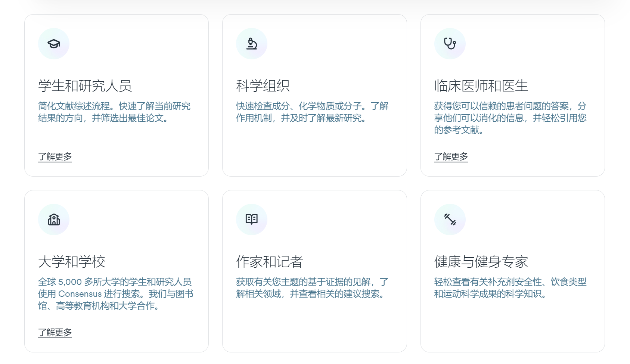This screenshot has width=630, height=364.
Task: Open 了解更多 link under 临床医师和医生
Action: pyautogui.click(x=451, y=156)
